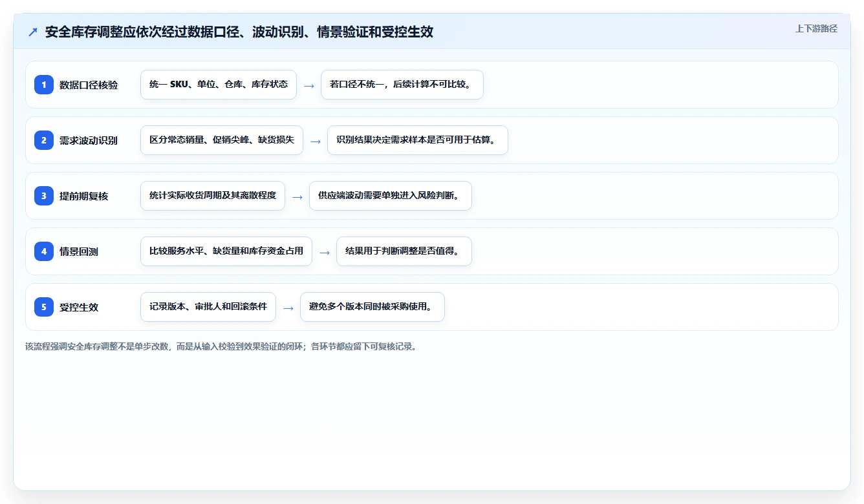Select step number 5 badge

tap(44, 307)
